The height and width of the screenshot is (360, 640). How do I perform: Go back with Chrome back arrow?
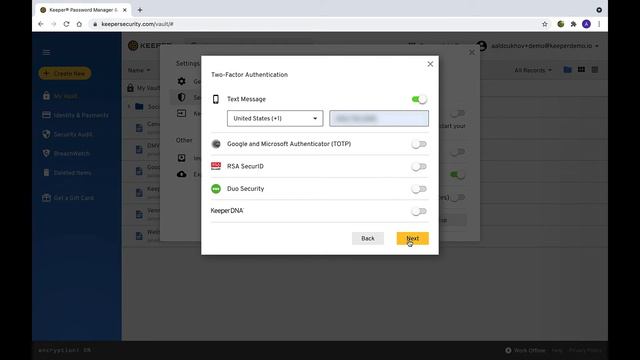[41, 24]
